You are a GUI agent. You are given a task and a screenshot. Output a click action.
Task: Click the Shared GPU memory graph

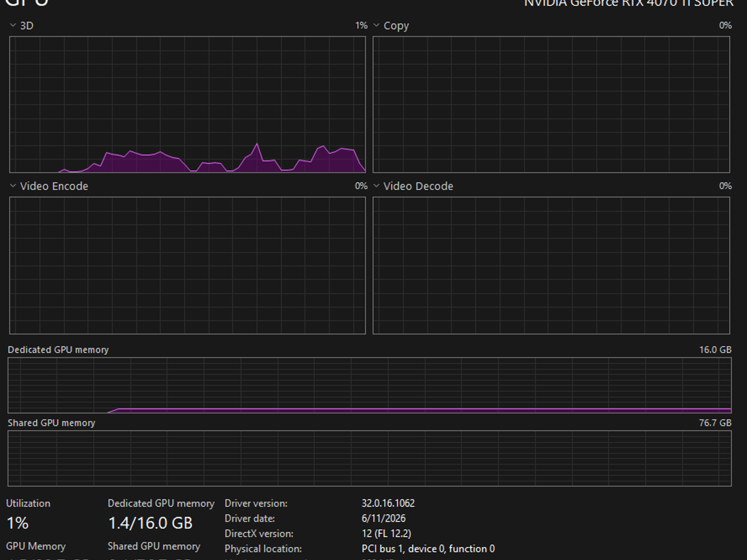[x=369, y=458]
